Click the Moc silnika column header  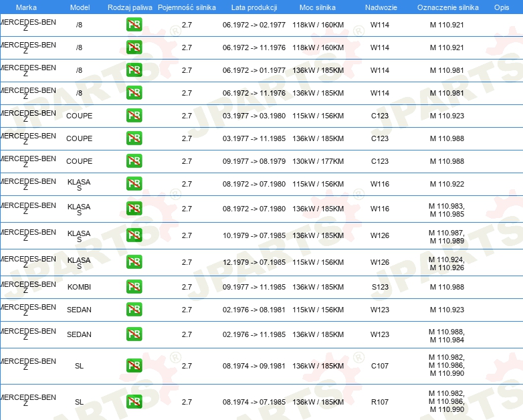coord(318,7)
